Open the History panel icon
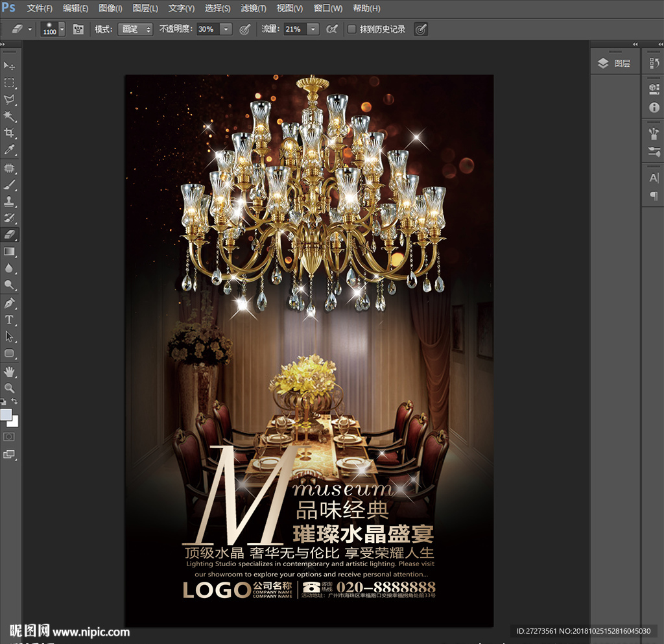The width and height of the screenshot is (664, 644). pos(654,64)
